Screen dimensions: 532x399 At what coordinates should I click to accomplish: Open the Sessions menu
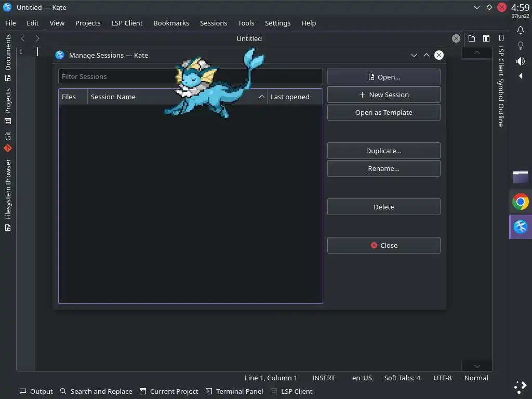[214, 23]
